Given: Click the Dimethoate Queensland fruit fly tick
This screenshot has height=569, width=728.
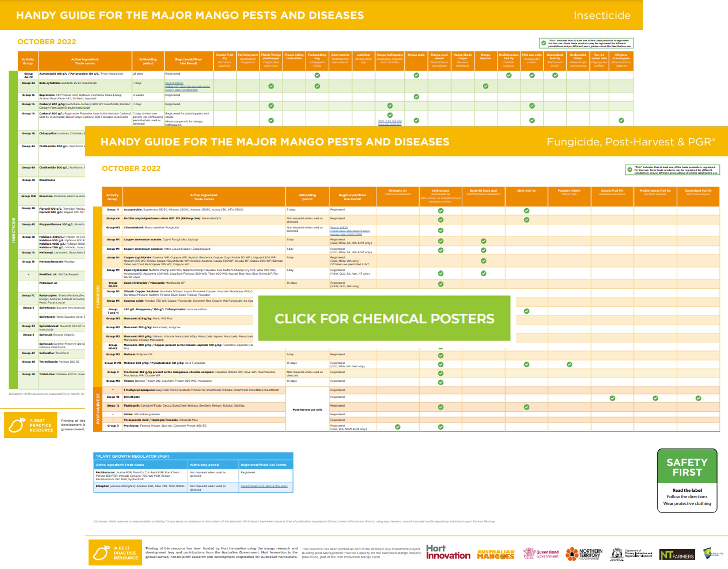Looking at the screenshot, I should (698, 398).
